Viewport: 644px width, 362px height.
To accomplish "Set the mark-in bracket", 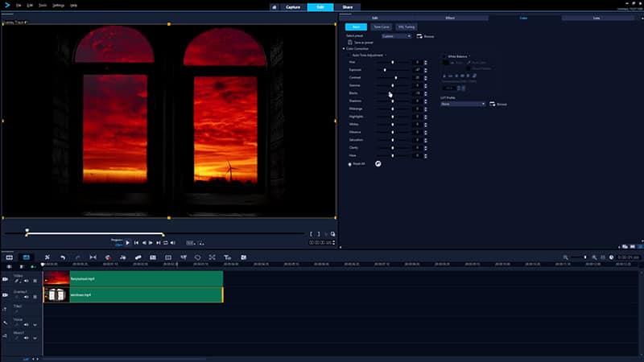I will click(311, 234).
